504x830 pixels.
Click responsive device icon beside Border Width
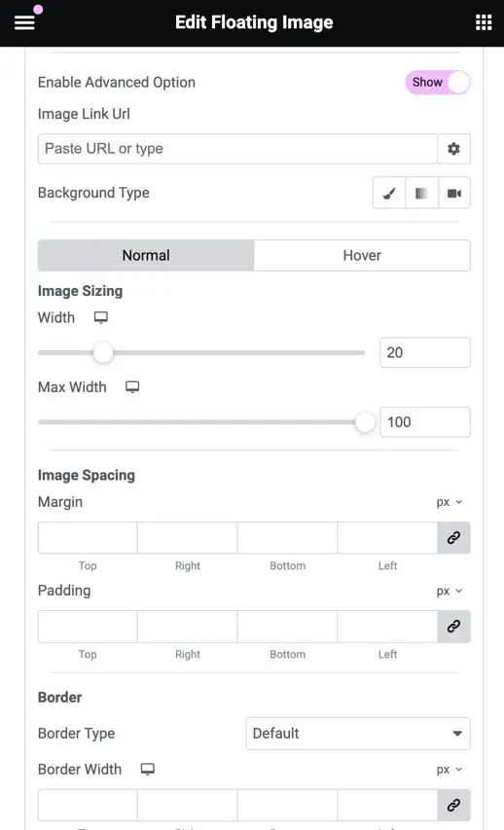tap(148, 769)
